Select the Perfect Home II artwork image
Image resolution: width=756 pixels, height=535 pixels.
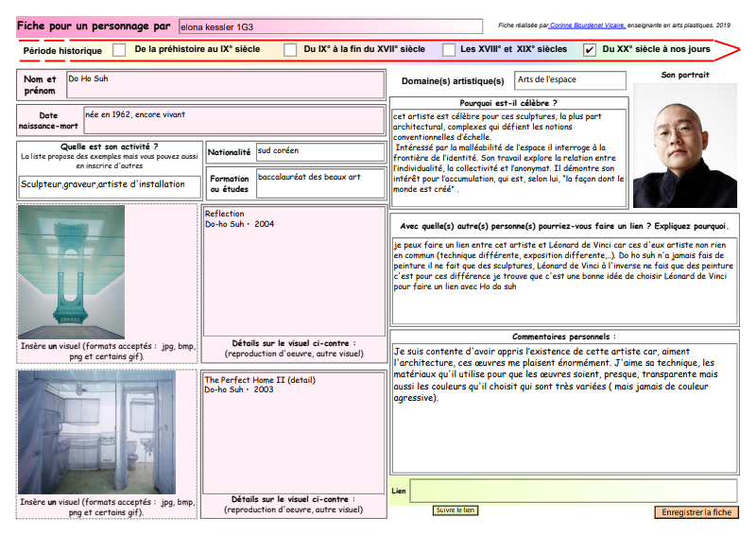coord(96,432)
